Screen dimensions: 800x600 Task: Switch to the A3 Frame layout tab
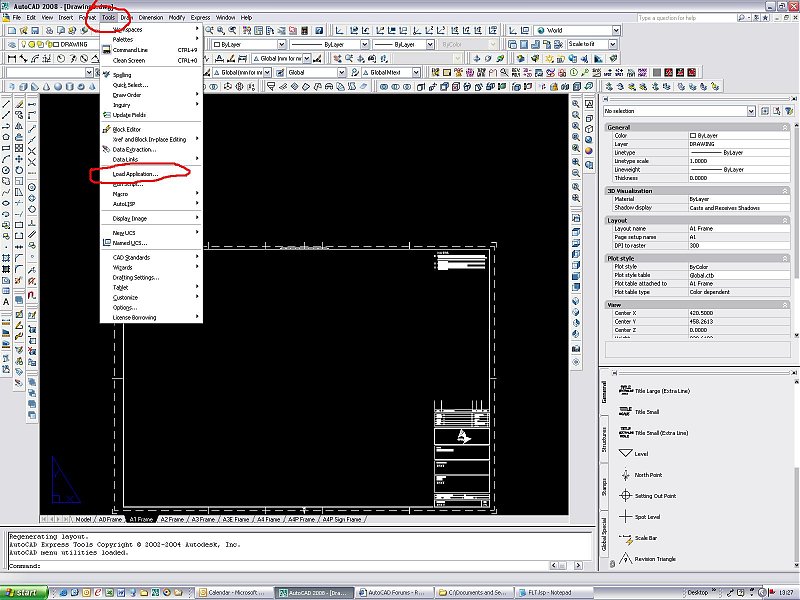[x=203, y=519]
